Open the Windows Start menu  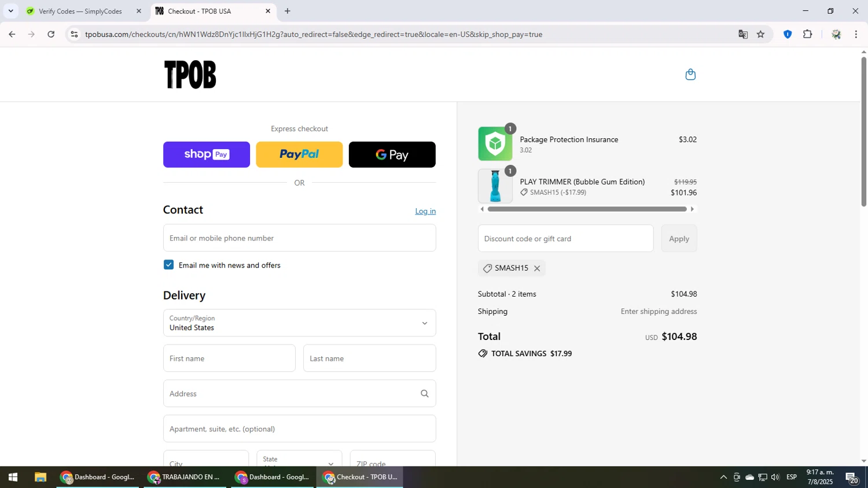[x=13, y=477]
